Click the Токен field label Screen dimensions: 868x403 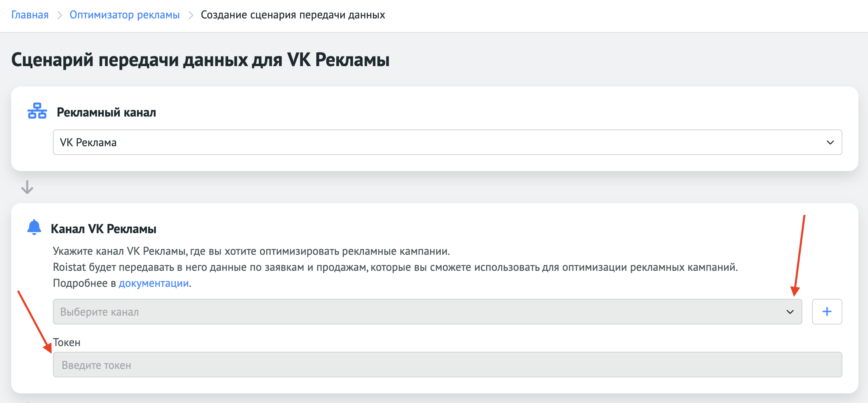coord(67,343)
